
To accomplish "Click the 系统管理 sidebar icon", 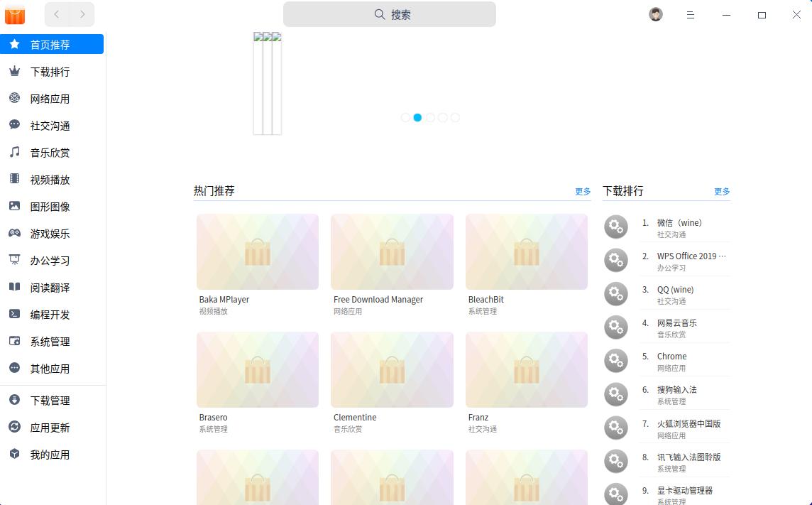I will click(x=14, y=341).
